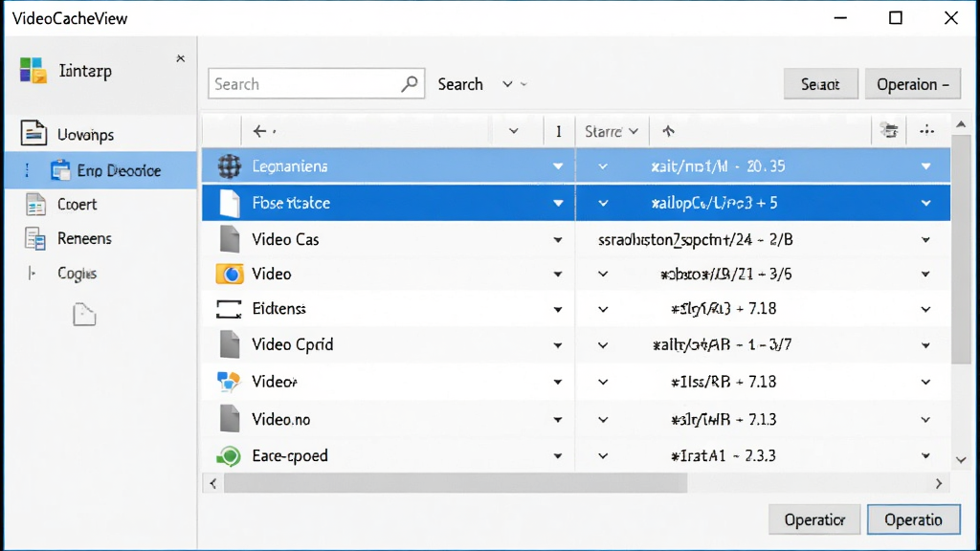
Task: Open the header chevron dropdown beside page number
Action: point(514,131)
